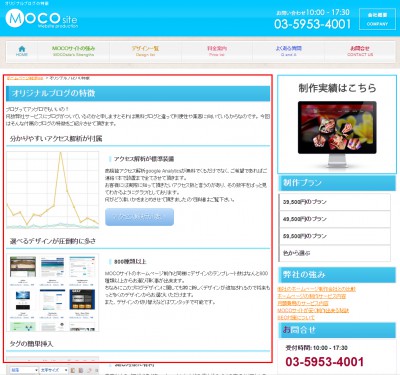Open the 会社概要 COMPANY button
The image size is (400, 375).
(377, 19)
